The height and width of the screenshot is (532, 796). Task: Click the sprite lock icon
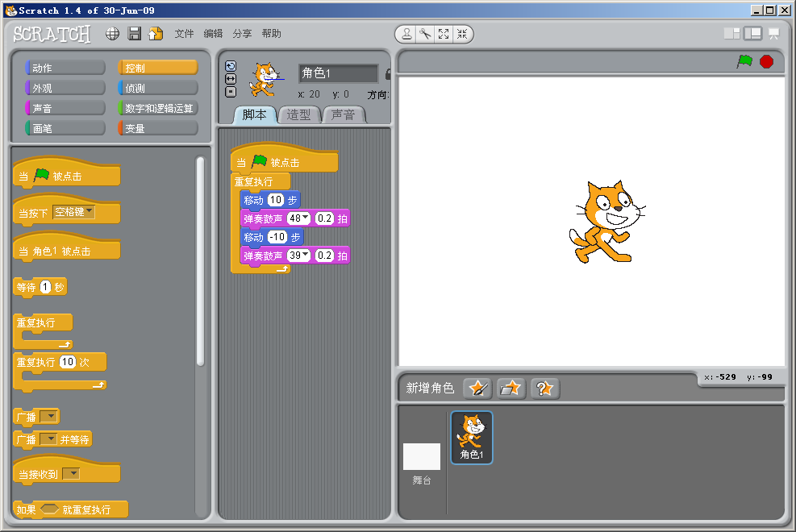tap(389, 74)
